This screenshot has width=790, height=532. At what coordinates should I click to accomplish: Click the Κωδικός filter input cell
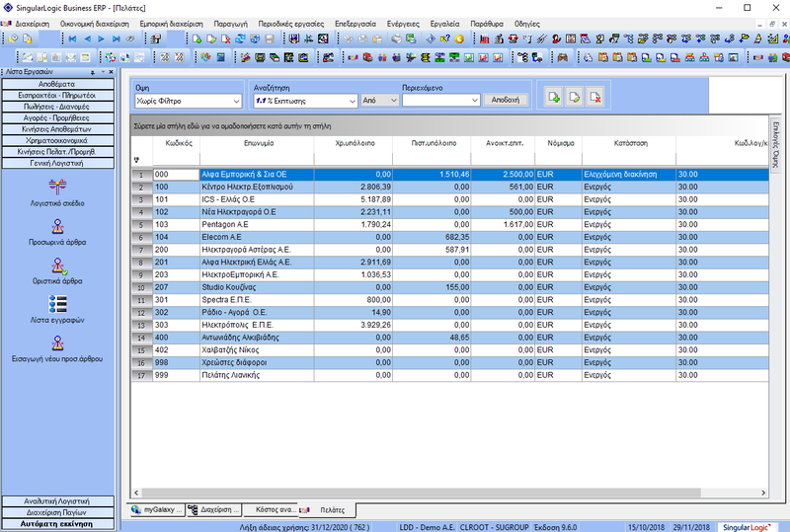pyautogui.click(x=177, y=160)
